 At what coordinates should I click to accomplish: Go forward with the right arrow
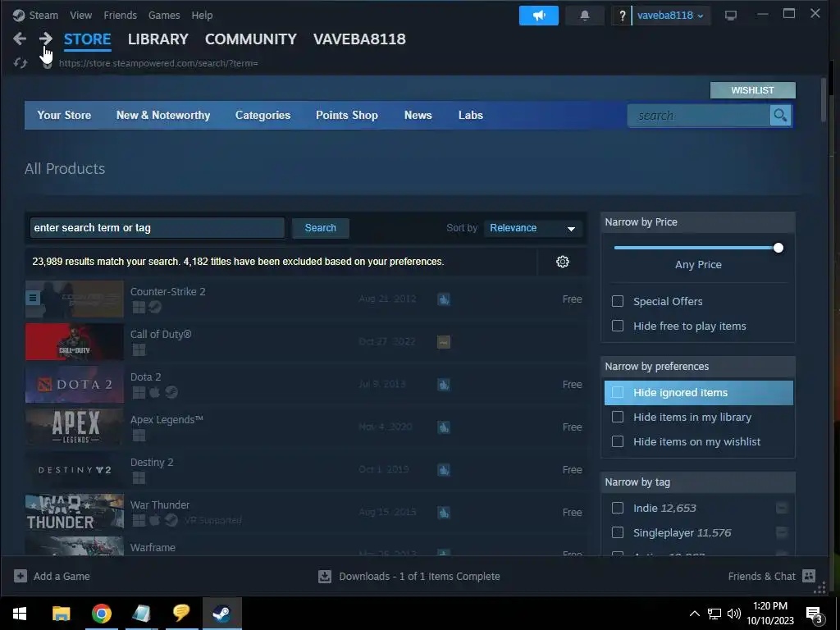[x=46, y=39]
